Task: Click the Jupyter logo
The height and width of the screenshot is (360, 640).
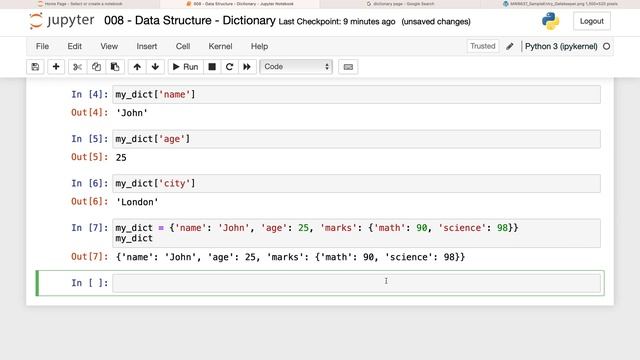Action: [62, 20]
